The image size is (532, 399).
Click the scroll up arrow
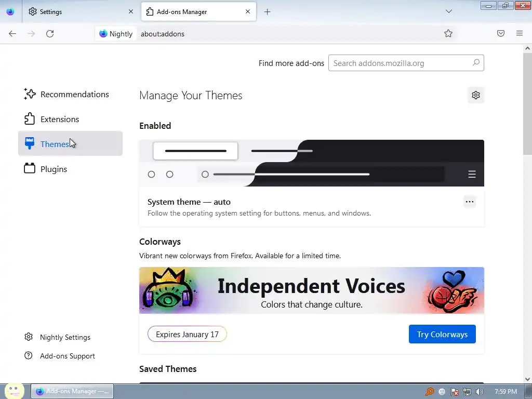pos(527,48)
